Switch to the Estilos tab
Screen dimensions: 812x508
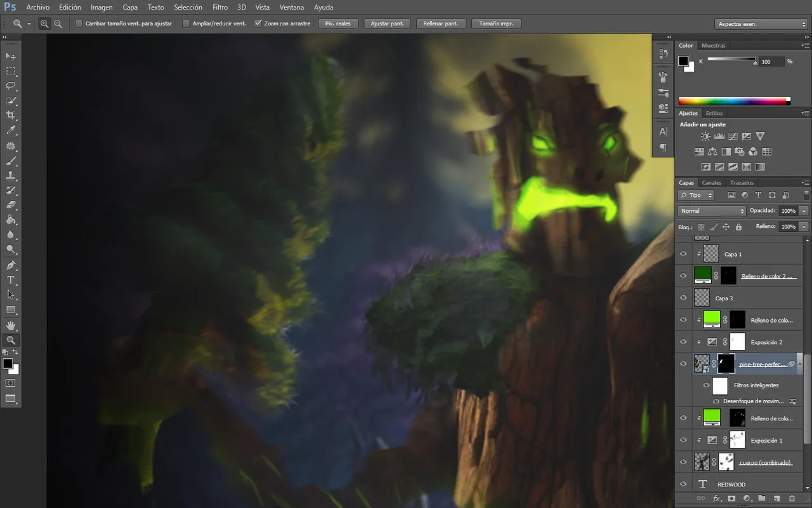pos(714,114)
